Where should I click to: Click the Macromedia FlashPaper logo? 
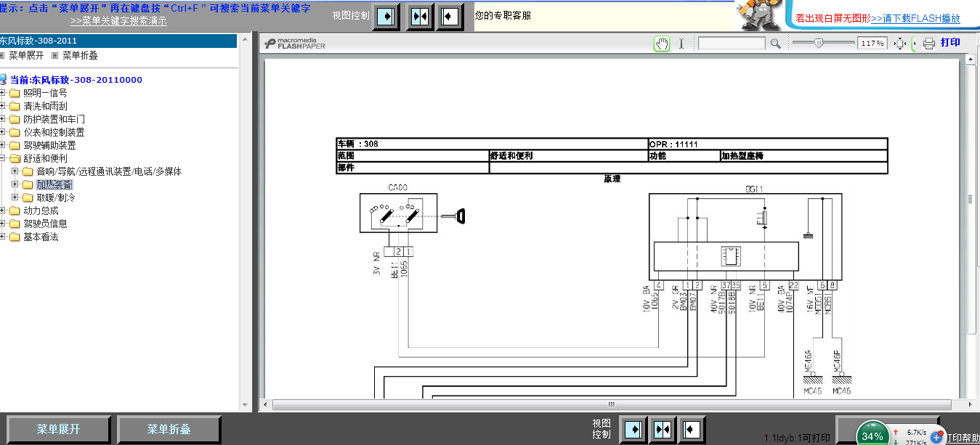[x=295, y=44]
